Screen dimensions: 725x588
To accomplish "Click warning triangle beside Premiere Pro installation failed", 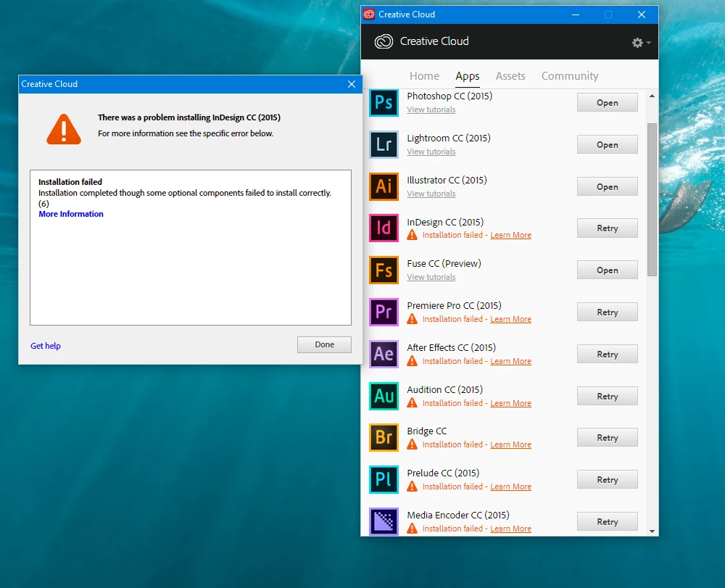I will point(412,319).
